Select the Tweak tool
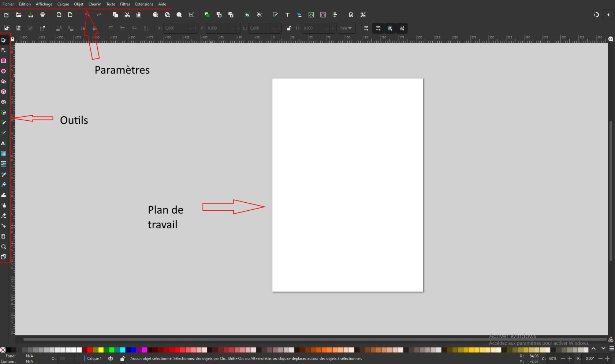615x364 pixels. point(4,195)
